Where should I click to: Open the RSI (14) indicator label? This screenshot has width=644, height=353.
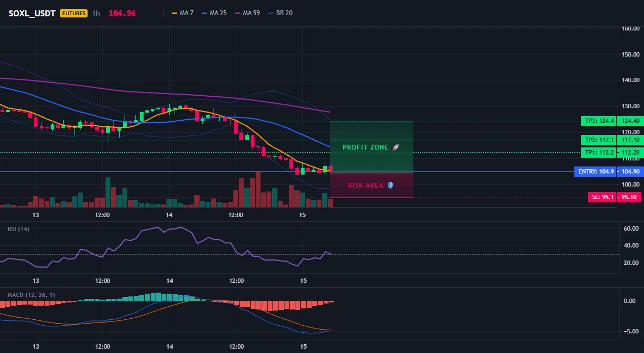pyautogui.click(x=18, y=229)
